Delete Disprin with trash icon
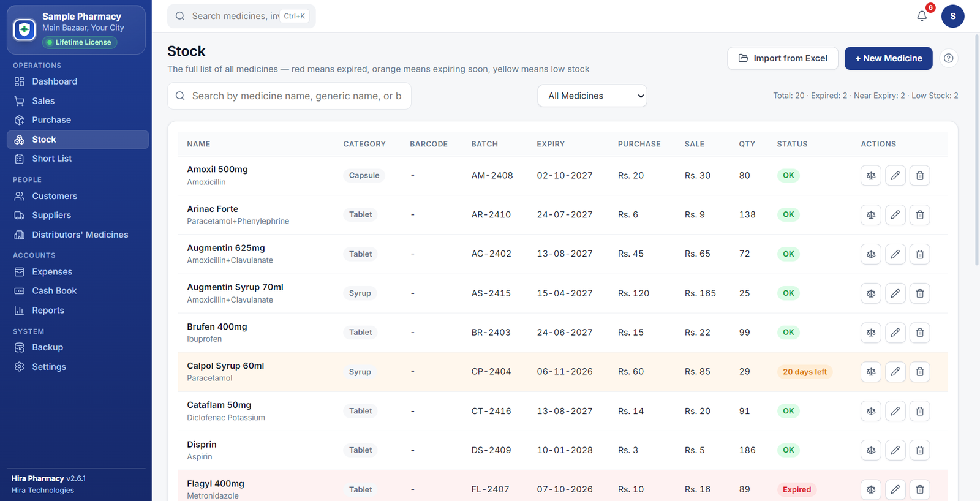 pyautogui.click(x=920, y=450)
